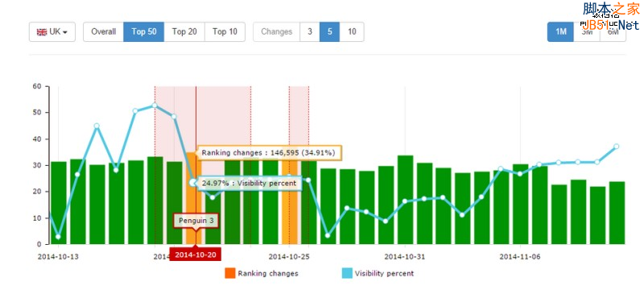Open the UK country dropdown
The width and height of the screenshot is (644, 294).
click(x=52, y=31)
